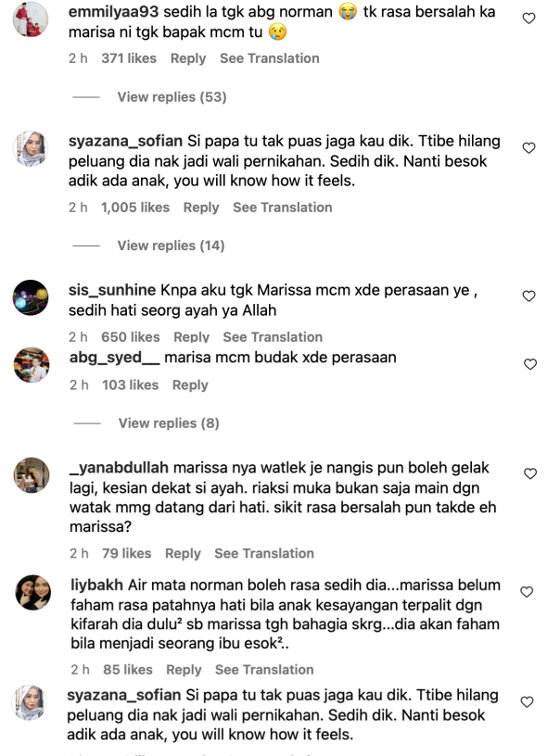
Task: Expand View replies (14)
Action: 171,246
